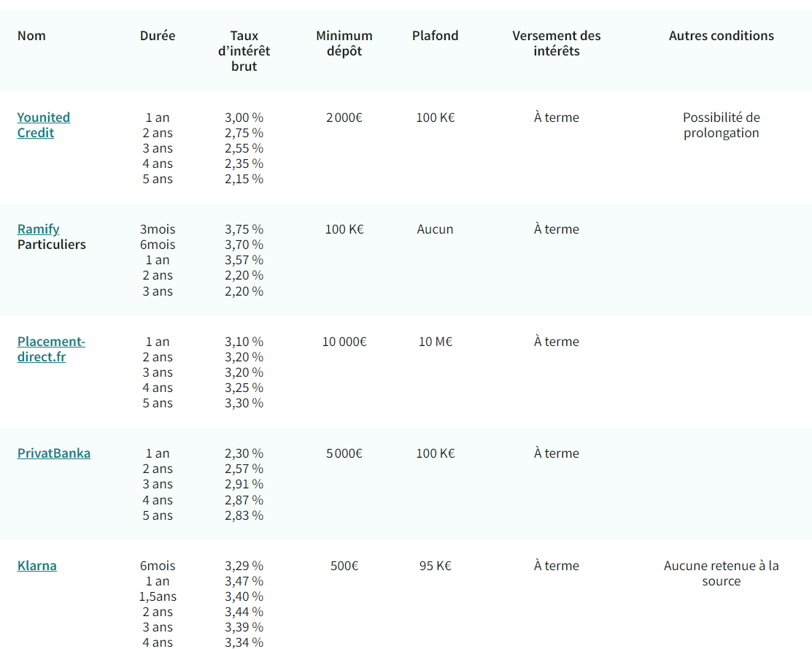Image resolution: width=812 pixels, height=649 pixels.
Task: Click the Minimum dépôt column header
Action: (x=344, y=43)
